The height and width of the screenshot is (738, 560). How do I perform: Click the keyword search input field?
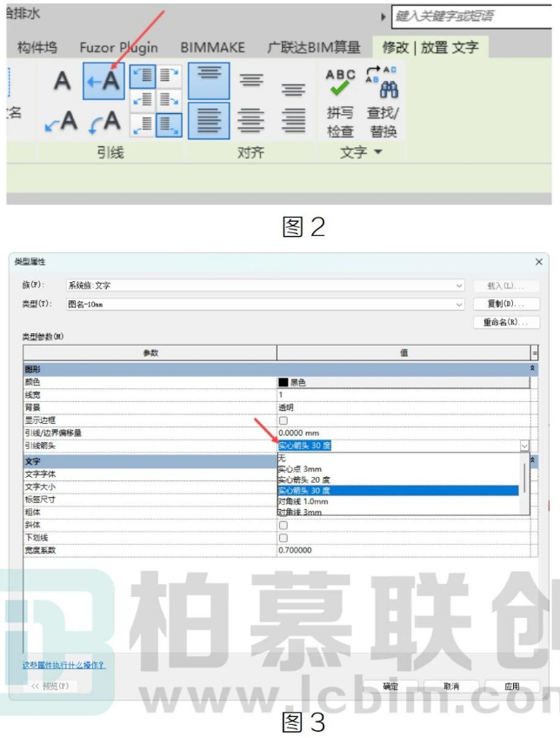tap(471, 17)
